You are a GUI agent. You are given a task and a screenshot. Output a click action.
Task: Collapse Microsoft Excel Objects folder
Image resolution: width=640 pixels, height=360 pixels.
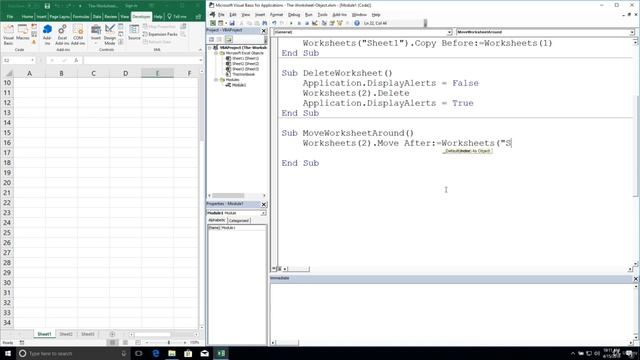coord(216,53)
